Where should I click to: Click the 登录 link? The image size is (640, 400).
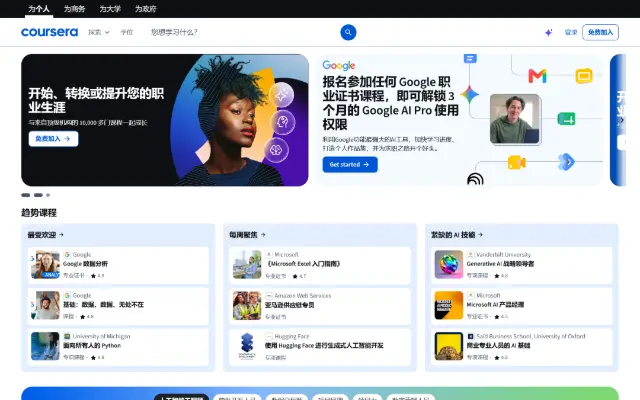point(571,32)
